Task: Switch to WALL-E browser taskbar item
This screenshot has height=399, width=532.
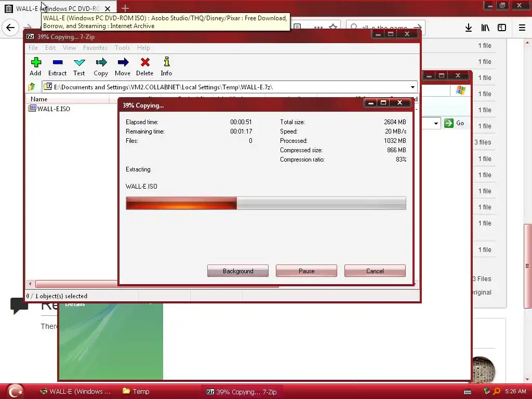Action: point(76,392)
